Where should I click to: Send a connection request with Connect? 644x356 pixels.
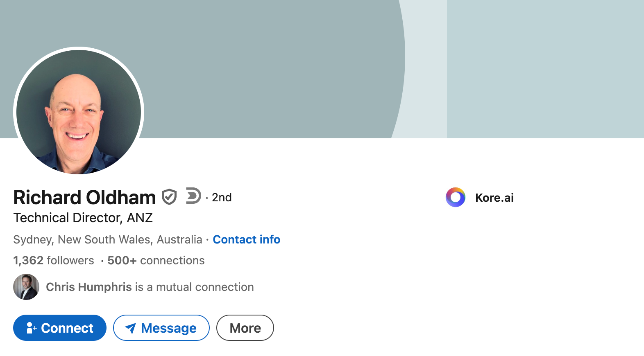point(59,328)
